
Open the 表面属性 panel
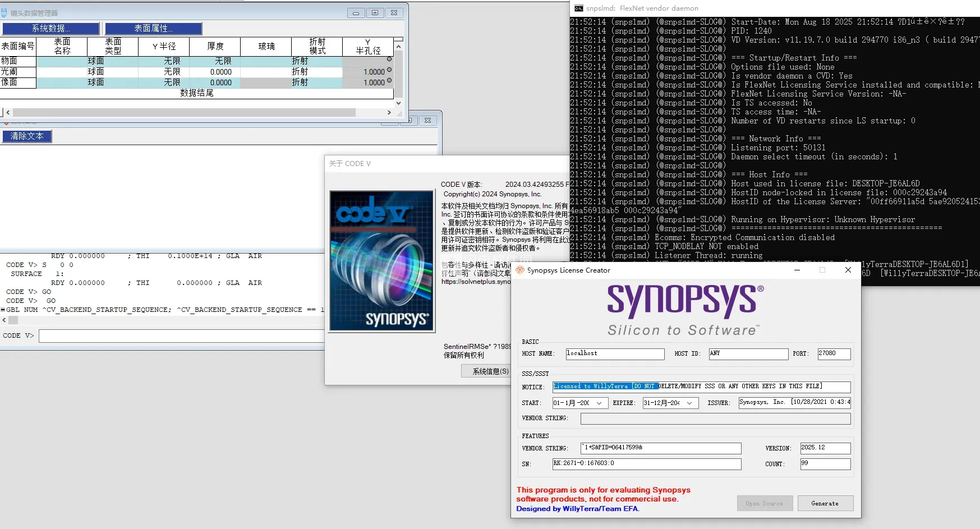(153, 29)
